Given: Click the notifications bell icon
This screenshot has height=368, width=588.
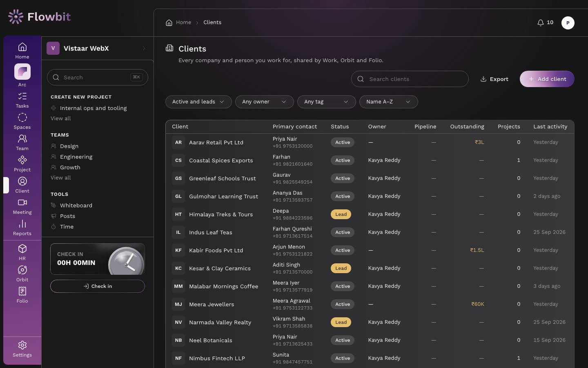Looking at the screenshot, I should click(x=541, y=22).
